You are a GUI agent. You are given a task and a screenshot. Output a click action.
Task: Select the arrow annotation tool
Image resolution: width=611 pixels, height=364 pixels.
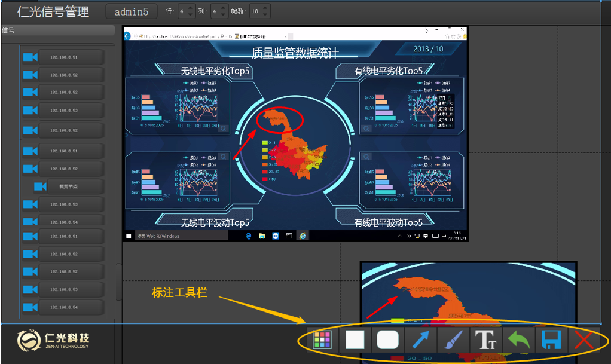click(x=420, y=339)
